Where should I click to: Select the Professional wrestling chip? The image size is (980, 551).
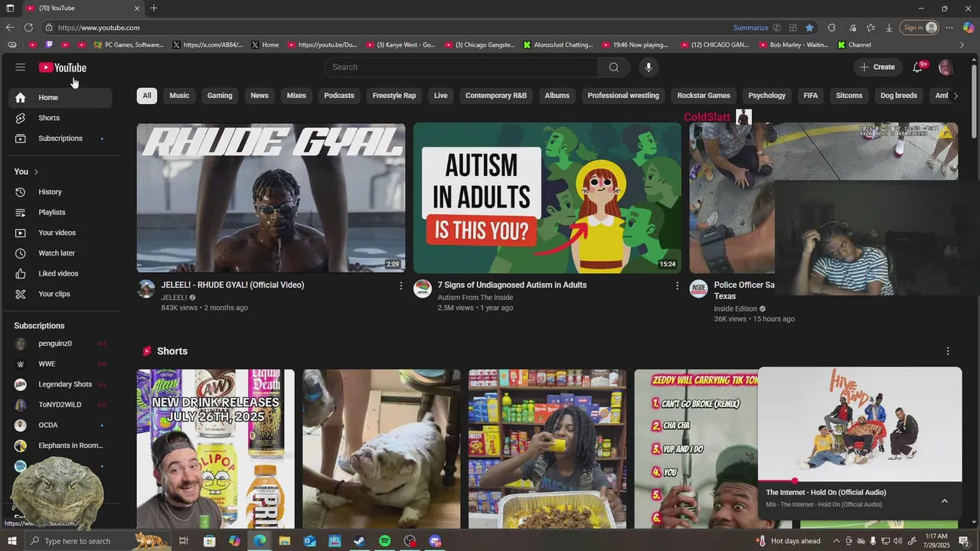(x=623, y=96)
